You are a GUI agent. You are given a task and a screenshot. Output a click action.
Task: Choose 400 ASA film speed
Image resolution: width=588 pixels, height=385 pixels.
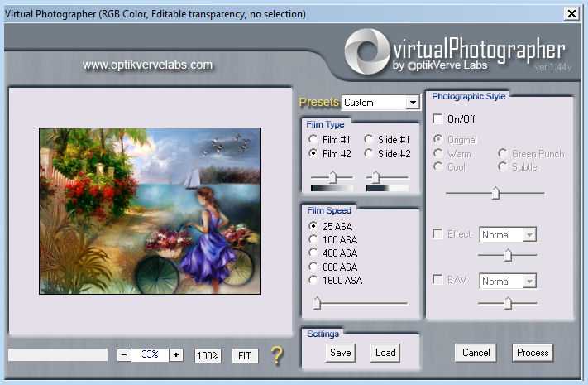click(313, 253)
